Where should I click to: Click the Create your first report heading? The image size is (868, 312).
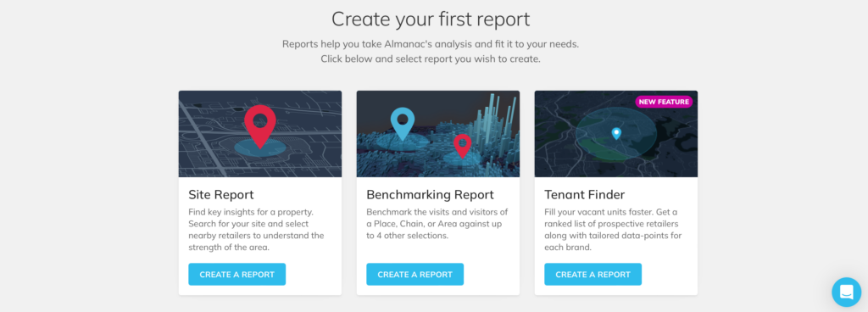pyautogui.click(x=431, y=19)
